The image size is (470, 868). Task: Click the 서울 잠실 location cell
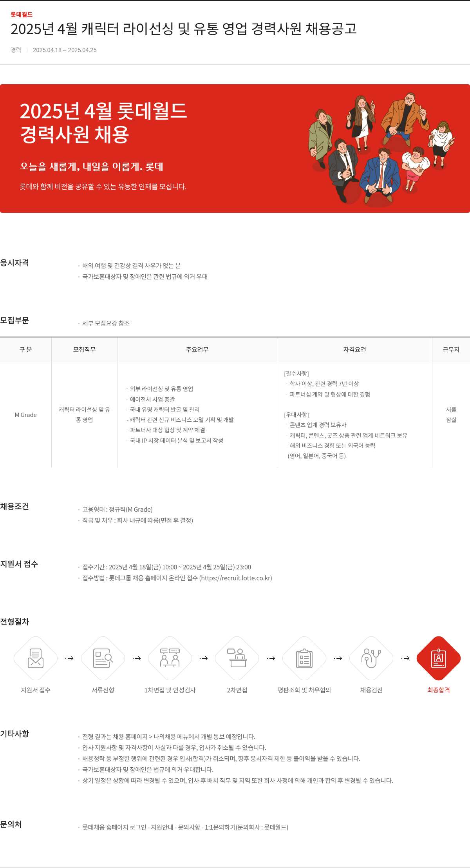pyautogui.click(x=451, y=415)
